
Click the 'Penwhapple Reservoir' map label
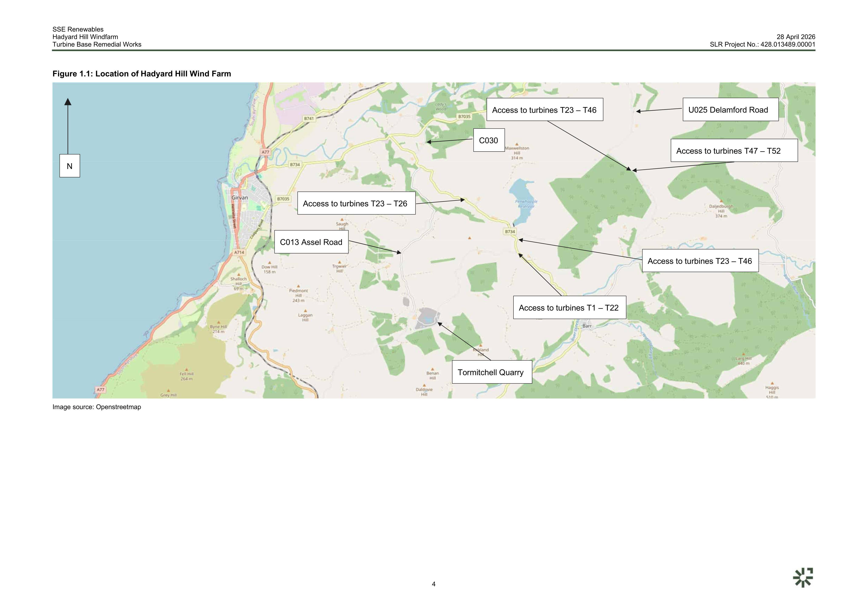click(x=526, y=204)
